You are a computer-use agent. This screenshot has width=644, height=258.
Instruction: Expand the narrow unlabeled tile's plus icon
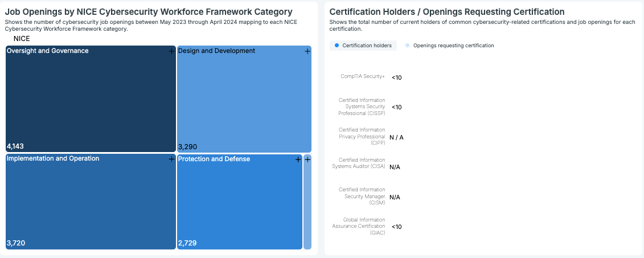(x=307, y=159)
